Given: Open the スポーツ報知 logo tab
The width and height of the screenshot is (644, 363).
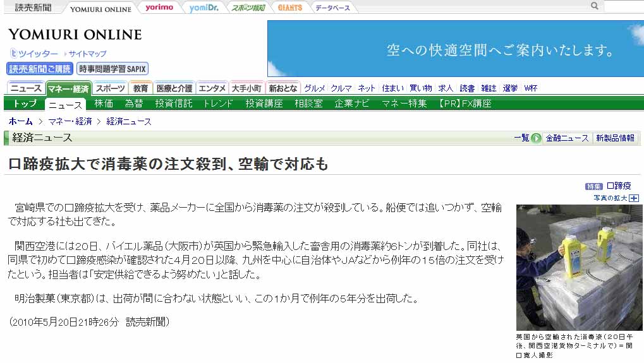Looking at the screenshot, I should pos(248,8).
